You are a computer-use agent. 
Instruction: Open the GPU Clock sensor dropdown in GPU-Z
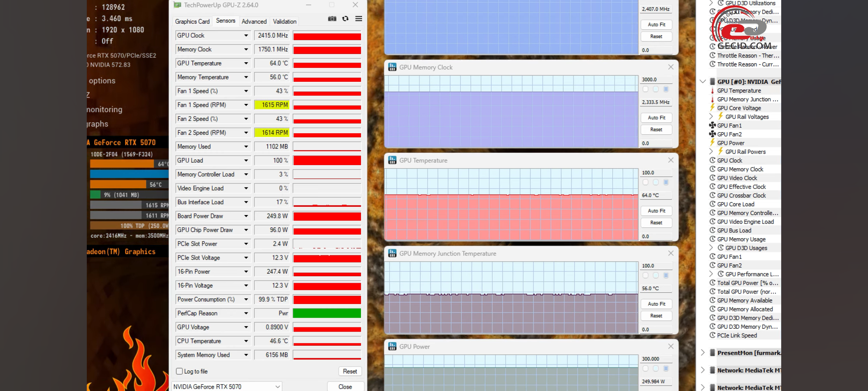click(x=246, y=35)
